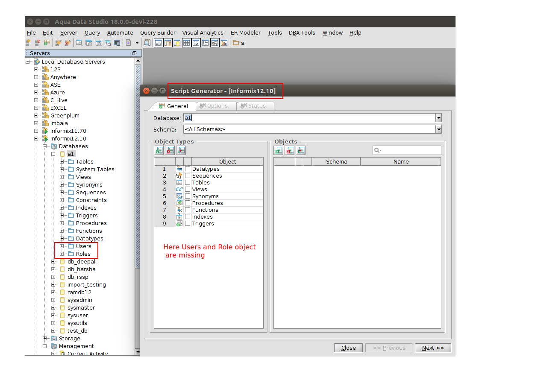Screen dimensions: 535x392
Task: Click the Close button in Script Generator
Action: tap(349, 348)
